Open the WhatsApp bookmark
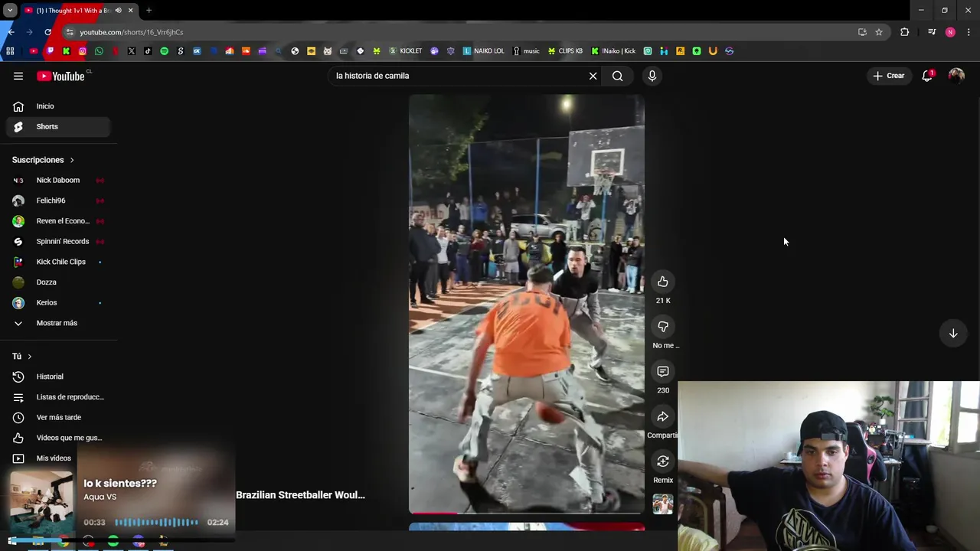Screen dimensions: 980x551 click(x=99, y=51)
